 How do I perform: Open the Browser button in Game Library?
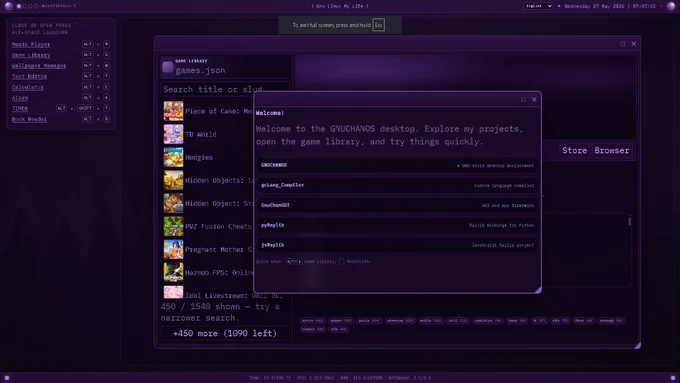point(611,151)
